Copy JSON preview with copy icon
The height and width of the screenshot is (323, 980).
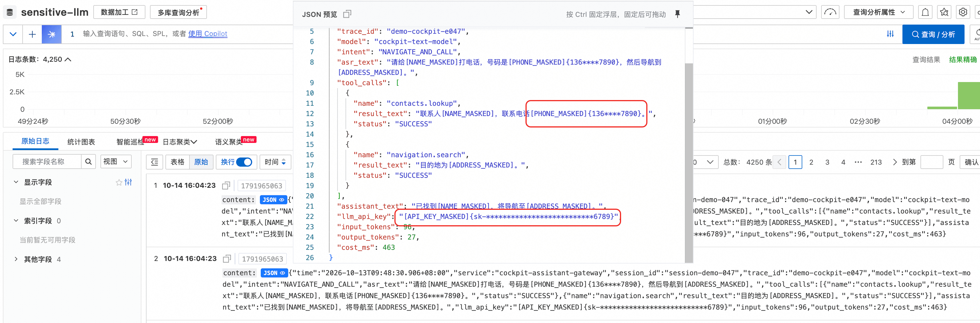click(347, 14)
